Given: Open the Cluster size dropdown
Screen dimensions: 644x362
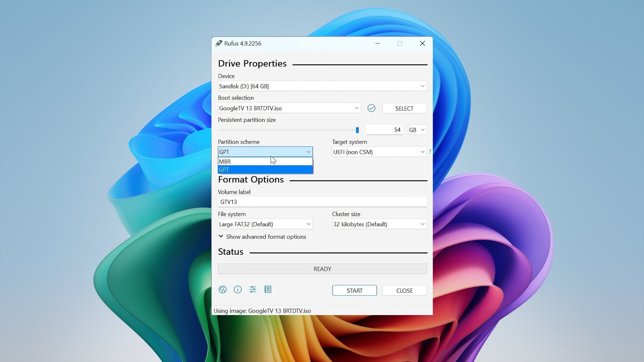Looking at the screenshot, I should click(x=379, y=224).
